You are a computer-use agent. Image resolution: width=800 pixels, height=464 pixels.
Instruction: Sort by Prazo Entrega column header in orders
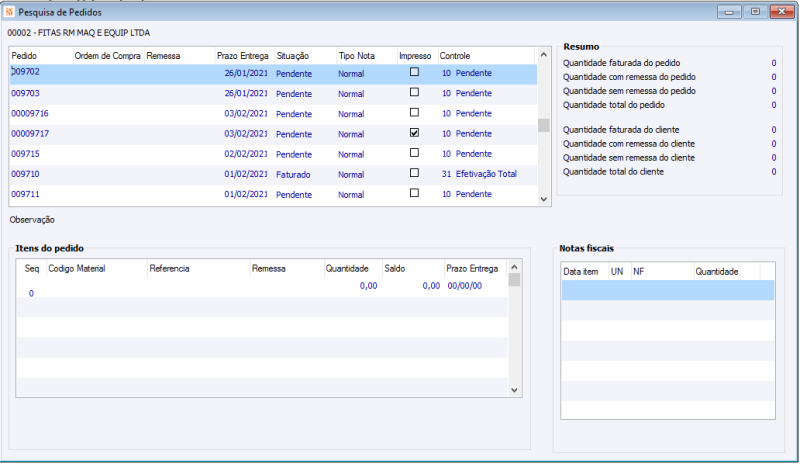(242, 56)
